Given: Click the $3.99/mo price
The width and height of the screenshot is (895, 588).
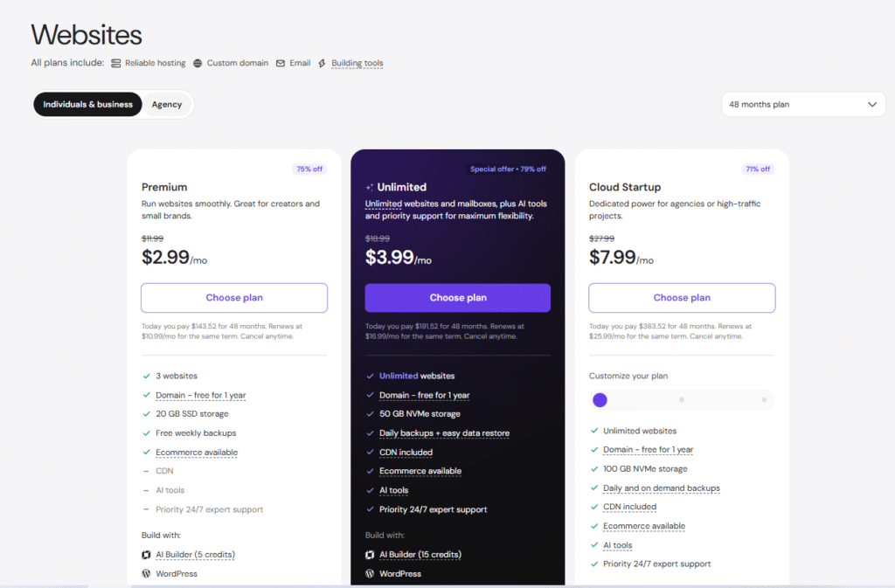Looking at the screenshot, I should point(399,257).
